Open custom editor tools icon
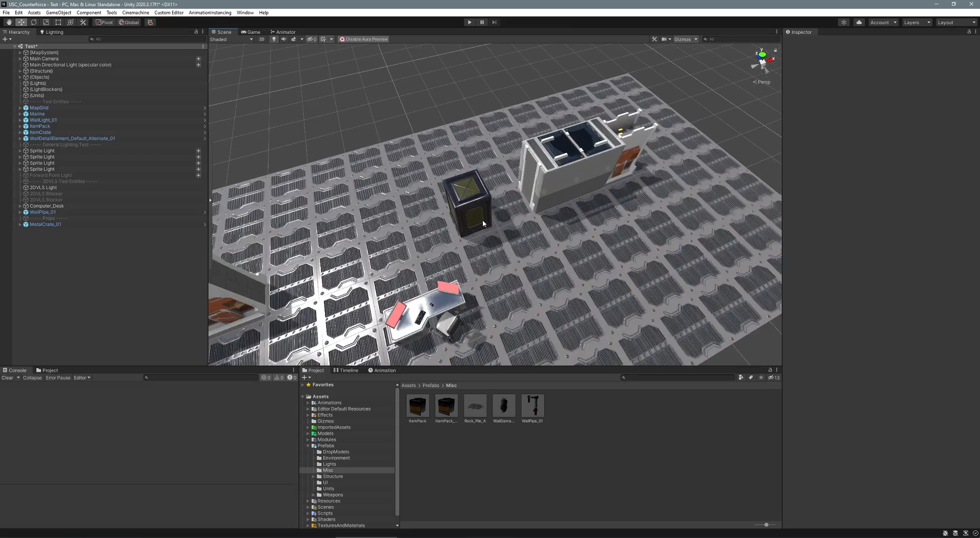980x538 pixels. pos(83,23)
